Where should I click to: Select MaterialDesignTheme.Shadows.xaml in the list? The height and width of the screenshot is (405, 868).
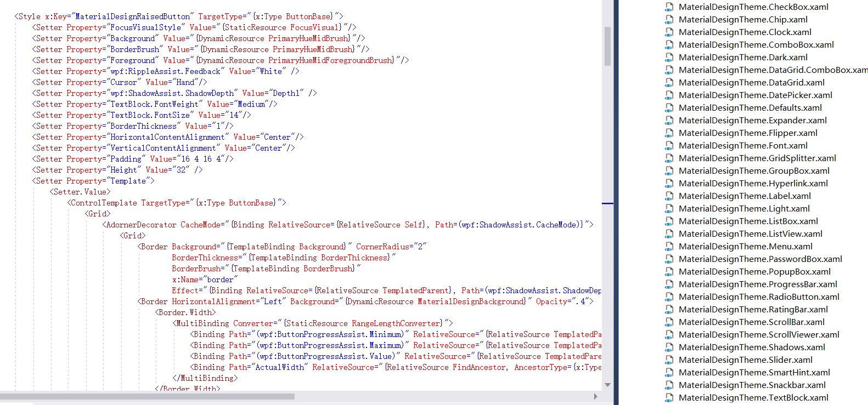[752, 347]
